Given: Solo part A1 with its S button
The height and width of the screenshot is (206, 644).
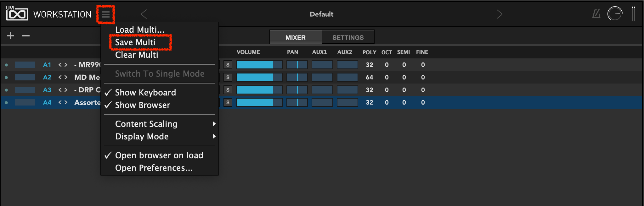Looking at the screenshot, I should pos(228,65).
